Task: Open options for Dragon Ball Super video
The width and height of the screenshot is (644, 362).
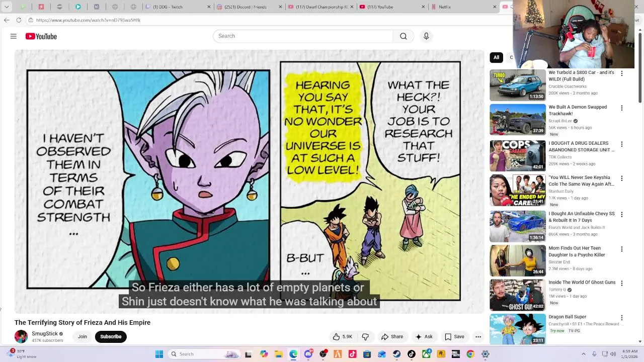Action: 622,318
